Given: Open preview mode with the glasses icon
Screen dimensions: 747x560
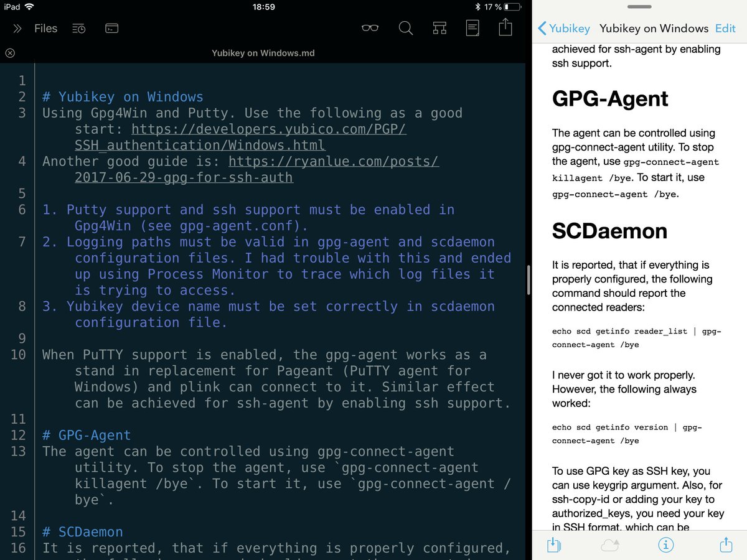Looking at the screenshot, I should click(x=370, y=27).
